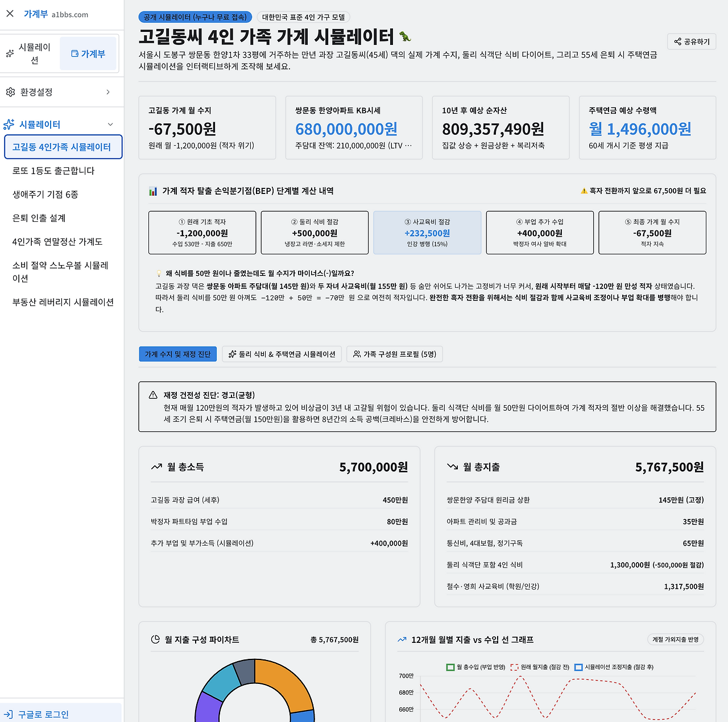Select the ⑤ 최종 가계 월 수지 step card
Viewport: 728px width, 722px height.
pos(652,233)
